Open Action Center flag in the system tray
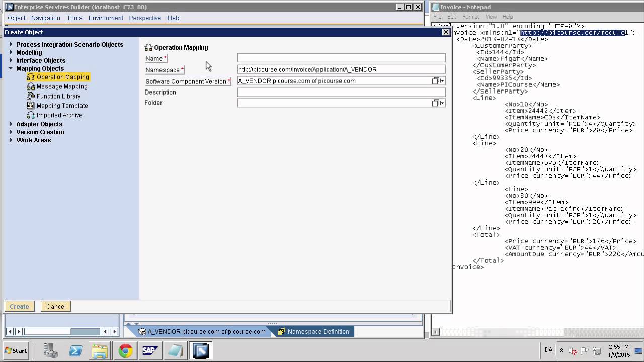Screen dimensions: 644x362 click(585, 351)
